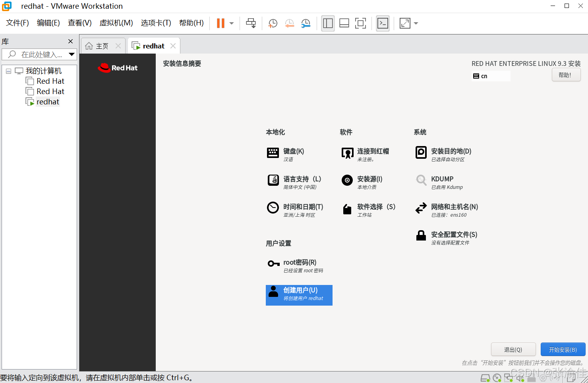Take a snapshot of the virtual machine
Image resolution: width=588 pixels, height=383 pixels.
(x=273, y=23)
